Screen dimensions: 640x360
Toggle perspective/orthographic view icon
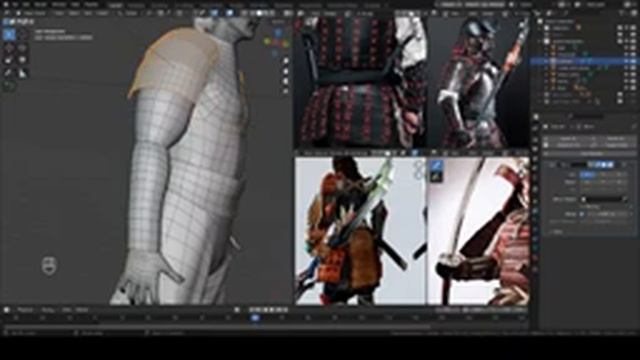click(x=286, y=91)
